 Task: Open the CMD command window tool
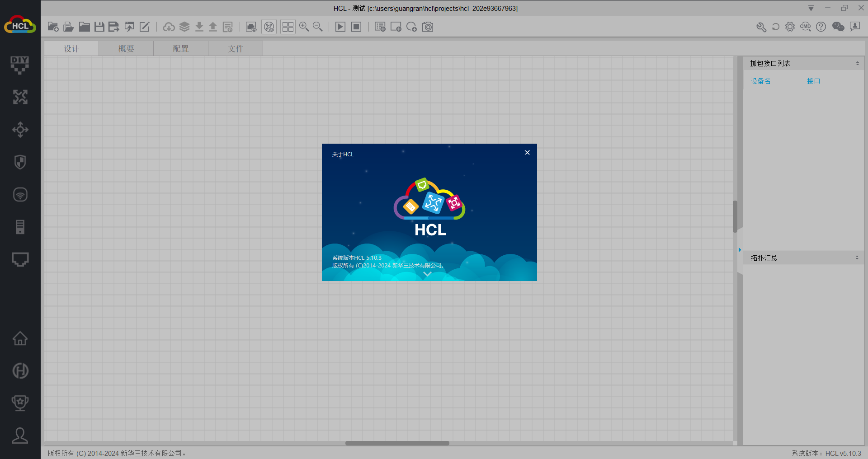(x=805, y=27)
